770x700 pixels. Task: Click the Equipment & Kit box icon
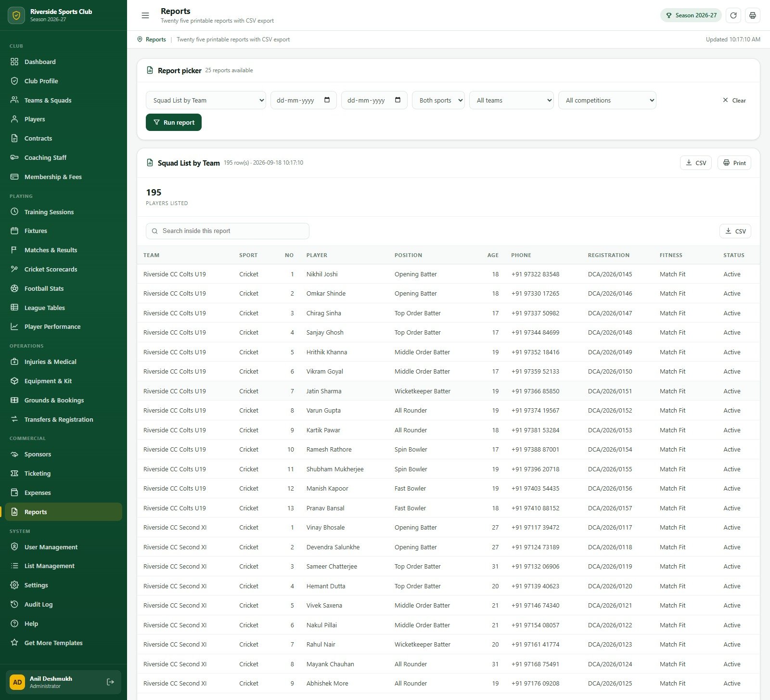14,381
